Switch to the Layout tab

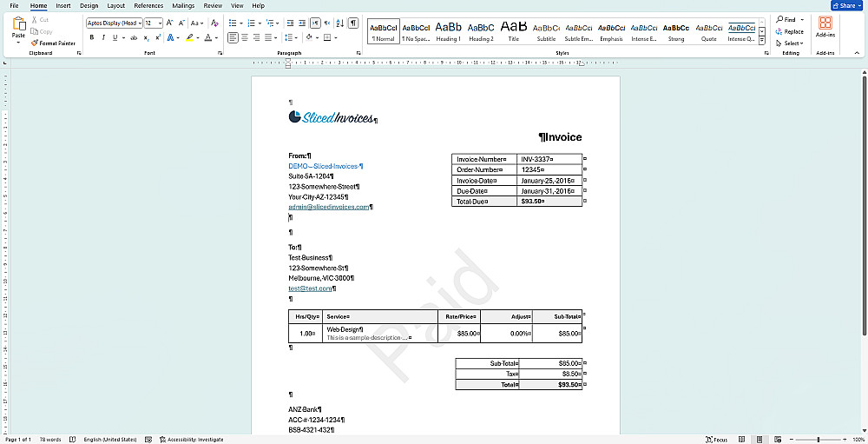115,5
